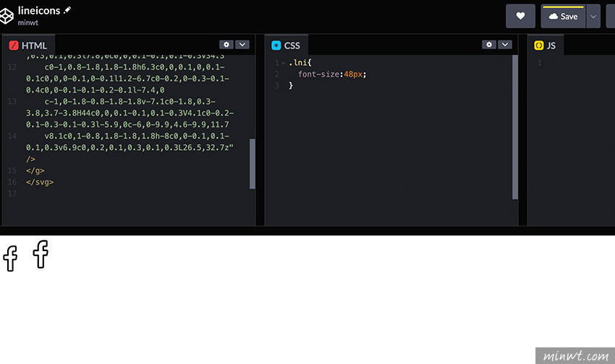Image resolution: width=615 pixels, height=364 pixels.
Task: Click line number 14 in HTML gutter
Action: point(12,136)
